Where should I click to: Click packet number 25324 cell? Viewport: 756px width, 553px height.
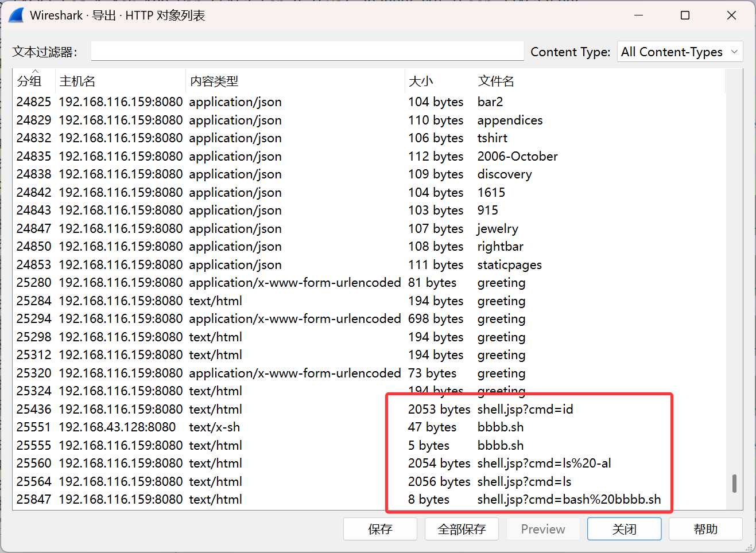(x=34, y=391)
